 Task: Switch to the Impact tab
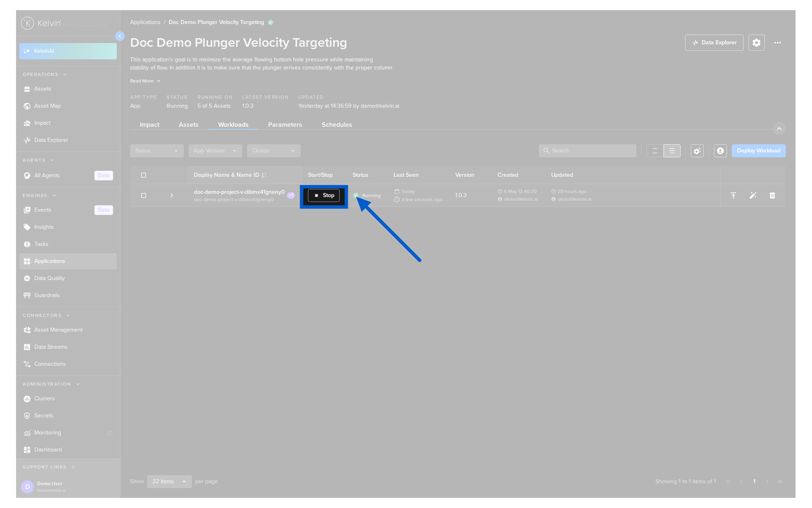pos(150,124)
